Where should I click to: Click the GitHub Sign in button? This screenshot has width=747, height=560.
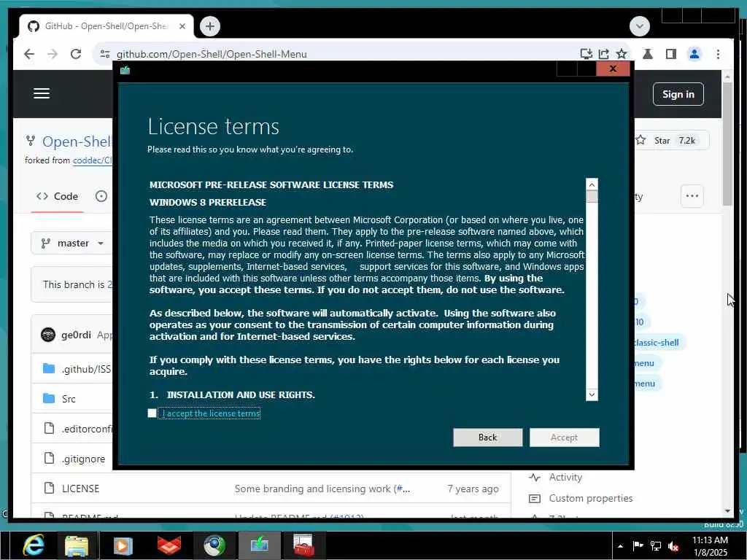[x=678, y=94]
